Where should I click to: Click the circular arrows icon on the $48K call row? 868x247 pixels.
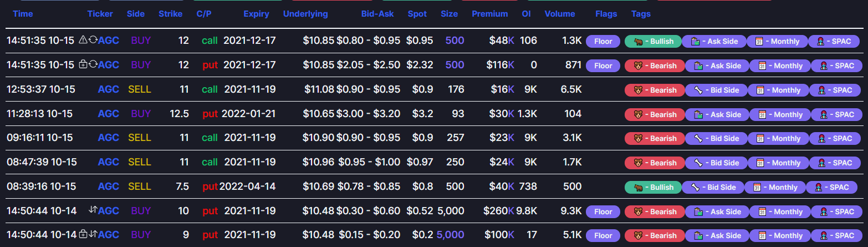93,40
